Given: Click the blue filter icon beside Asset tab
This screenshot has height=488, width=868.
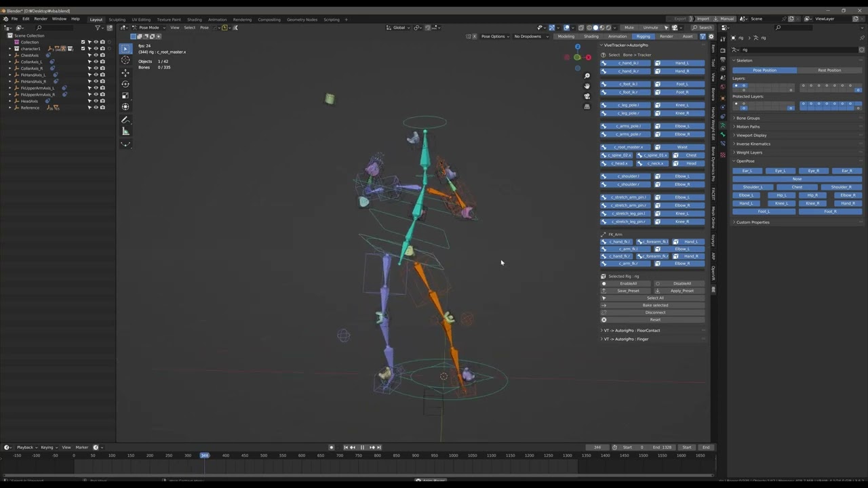Looking at the screenshot, I should coord(703,37).
